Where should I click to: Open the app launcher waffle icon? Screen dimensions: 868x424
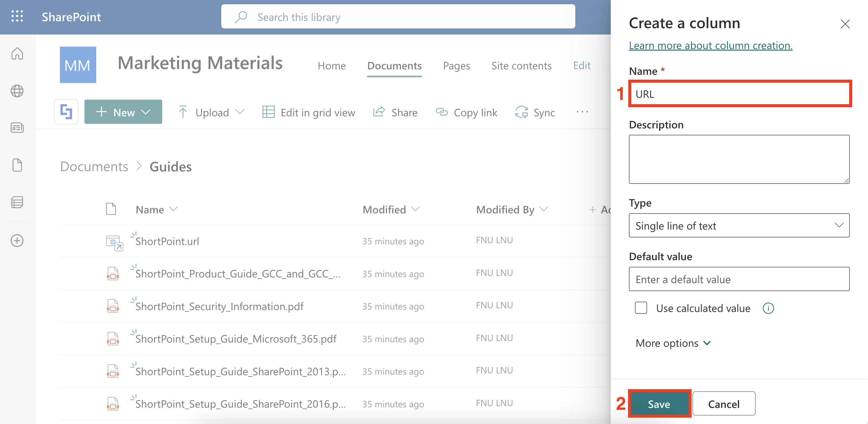click(x=17, y=17)
